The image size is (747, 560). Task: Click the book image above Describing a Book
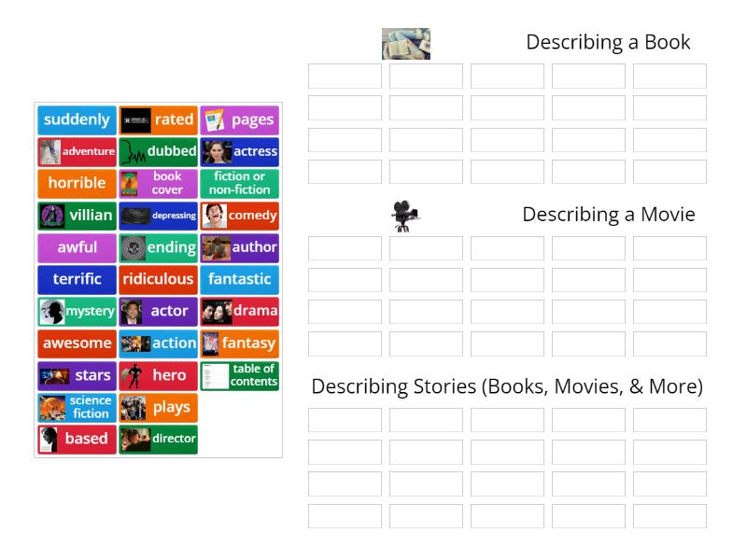point(404,43)
